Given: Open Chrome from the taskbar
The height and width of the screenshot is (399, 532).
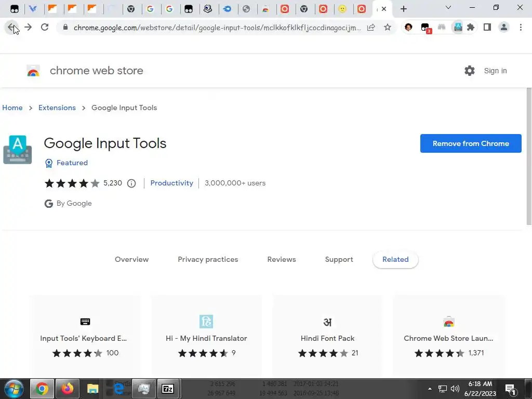Looking at the screenshot, I should pos(42,389).
